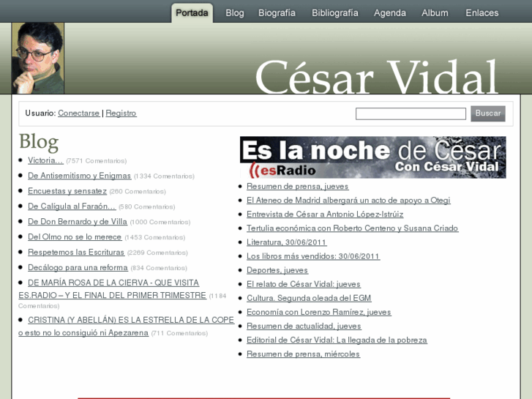Image resolution: width=532 pixels, height=399 pixels.
Task: Select the Album tab
Action: click(435, 13)
